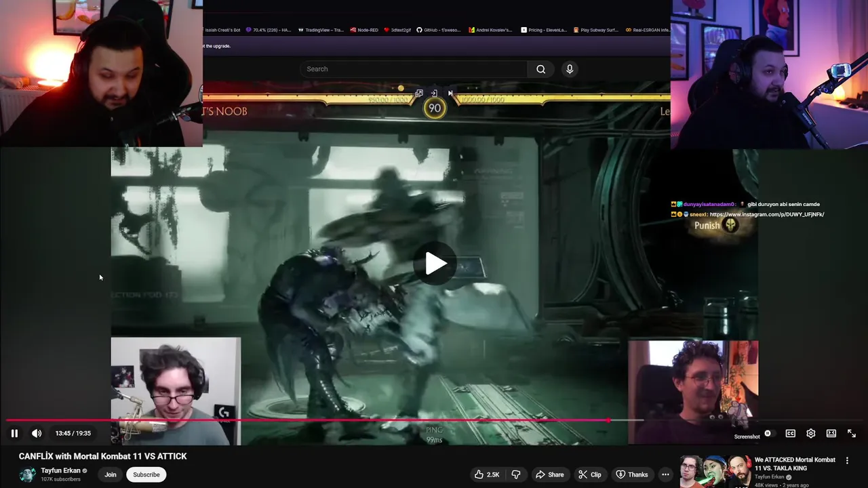Click chat username sneexl
This screenshot has height=488, width=868.
(698, 214)
